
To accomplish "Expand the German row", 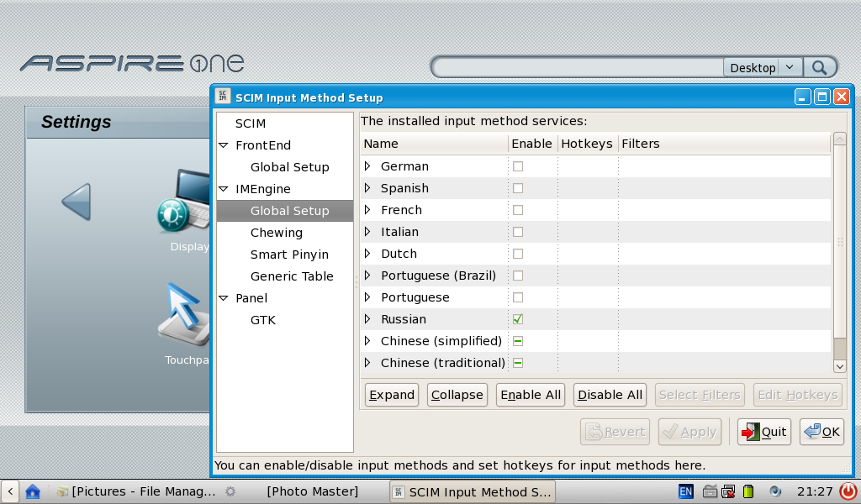I will pyautogui.click(x=368, y=166).
